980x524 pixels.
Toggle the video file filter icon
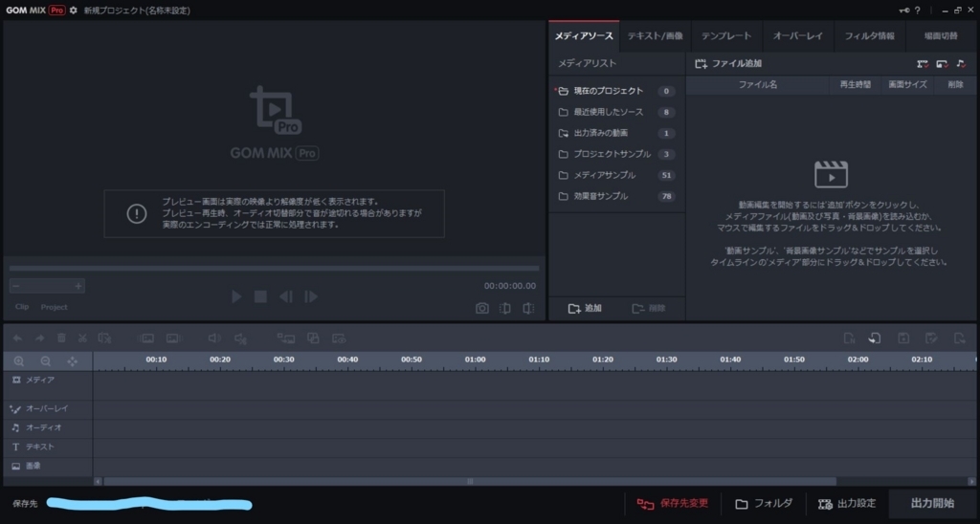coord(923,64)
